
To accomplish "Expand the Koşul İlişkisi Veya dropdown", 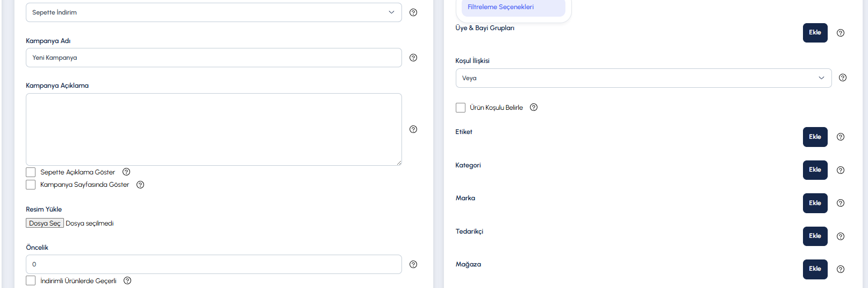I will pos(644,78).
